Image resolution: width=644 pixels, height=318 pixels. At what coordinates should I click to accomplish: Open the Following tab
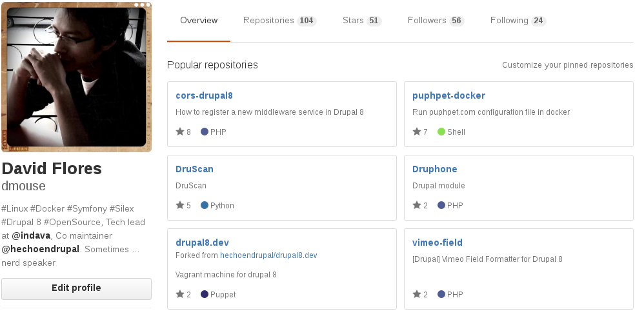(518, 21)
